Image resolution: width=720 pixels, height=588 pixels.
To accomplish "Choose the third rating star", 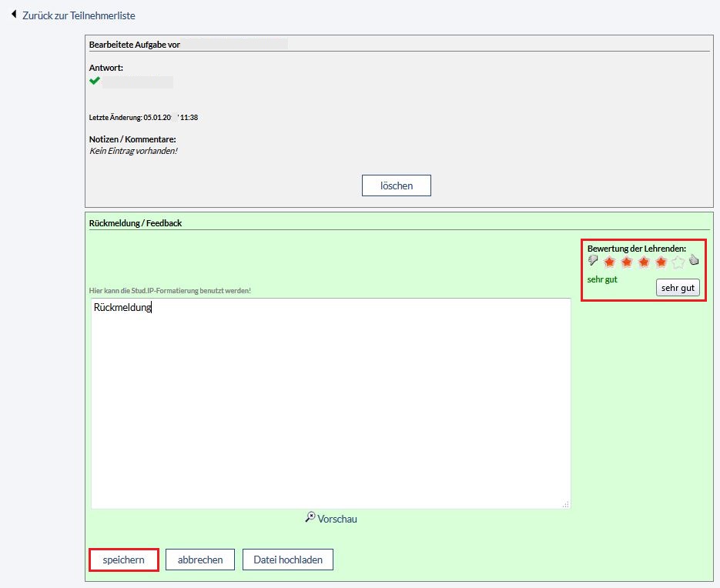I will (x=644, y=262).
